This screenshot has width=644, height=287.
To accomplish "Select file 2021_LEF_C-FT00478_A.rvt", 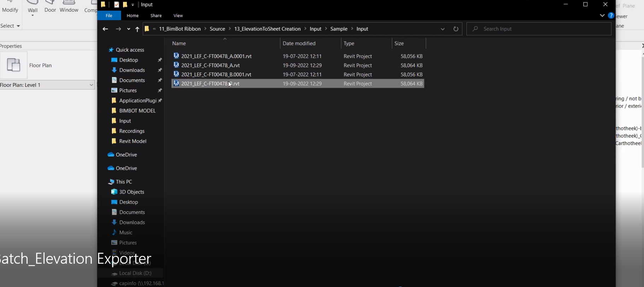I will [x=210, y=65].
